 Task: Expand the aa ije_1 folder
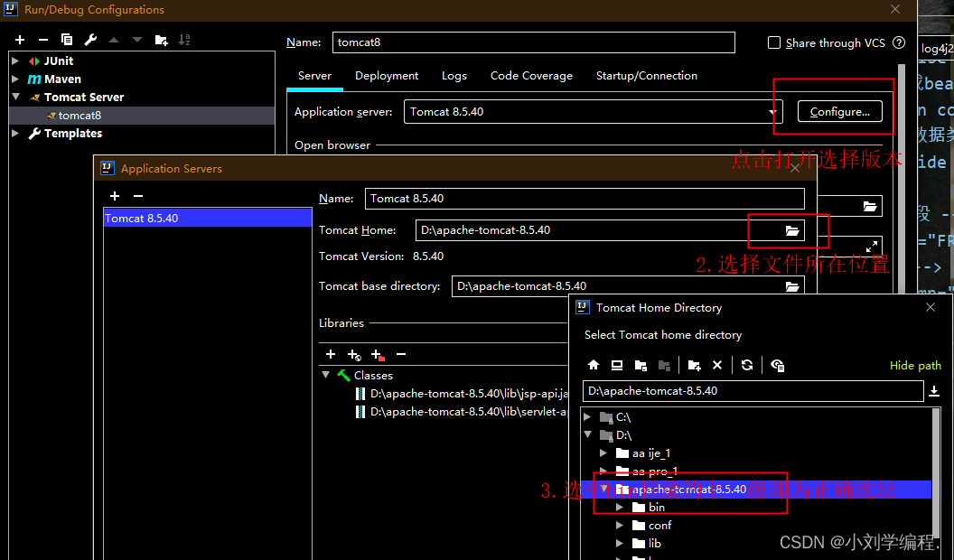click(x=603, y=453)
